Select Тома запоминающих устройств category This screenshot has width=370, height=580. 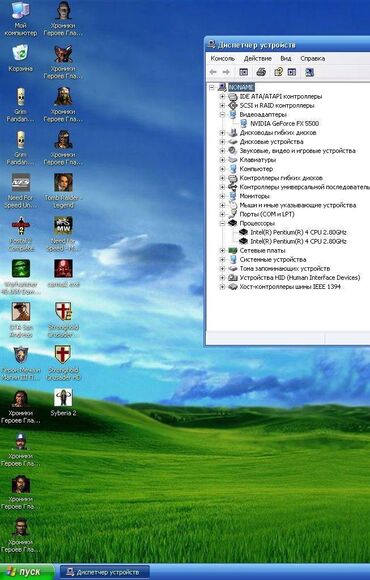pos(285,269)
